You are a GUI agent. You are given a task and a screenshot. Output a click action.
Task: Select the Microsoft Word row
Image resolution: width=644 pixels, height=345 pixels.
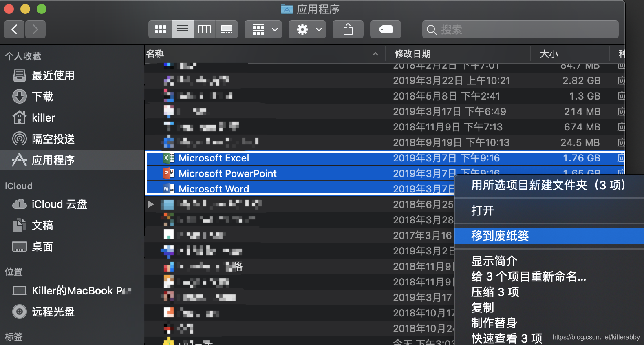[300, 189]
